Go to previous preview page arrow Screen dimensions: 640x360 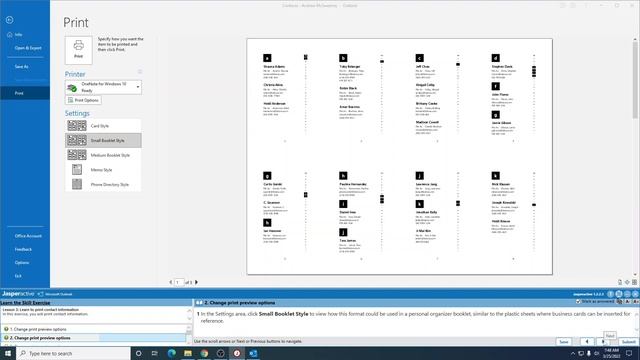coord(171,282)
